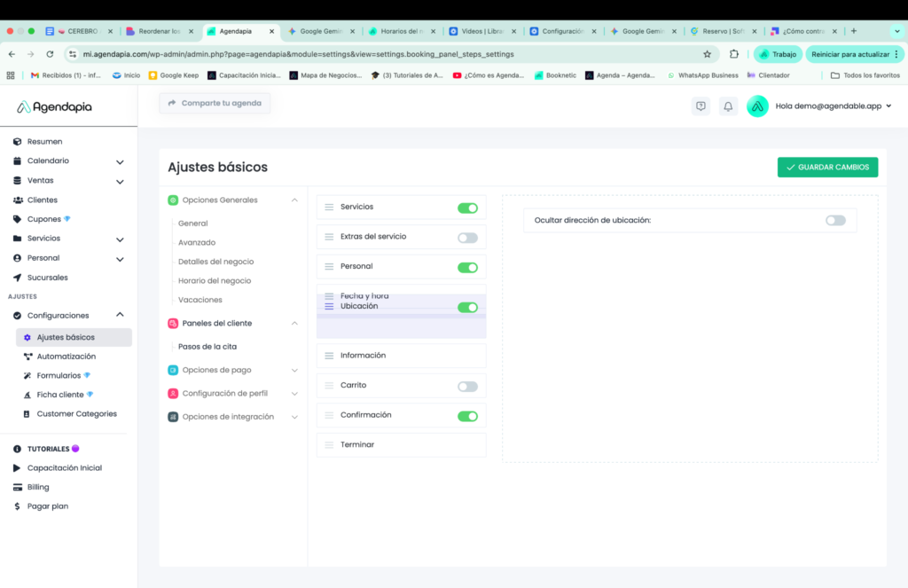Open Sucursales from the sidebar
This screenshot has width=908, height=588.
[x=47, y=278]
